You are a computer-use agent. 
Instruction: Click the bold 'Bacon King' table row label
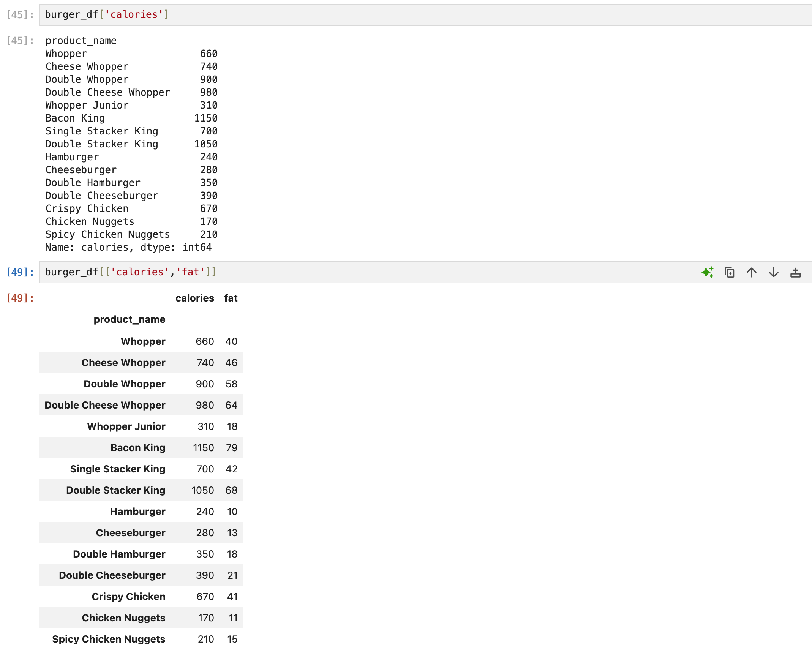coord(138,448)
